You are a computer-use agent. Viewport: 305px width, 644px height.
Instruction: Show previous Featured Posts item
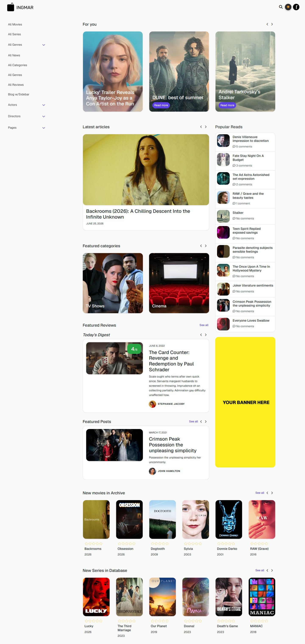coord(201,422)
